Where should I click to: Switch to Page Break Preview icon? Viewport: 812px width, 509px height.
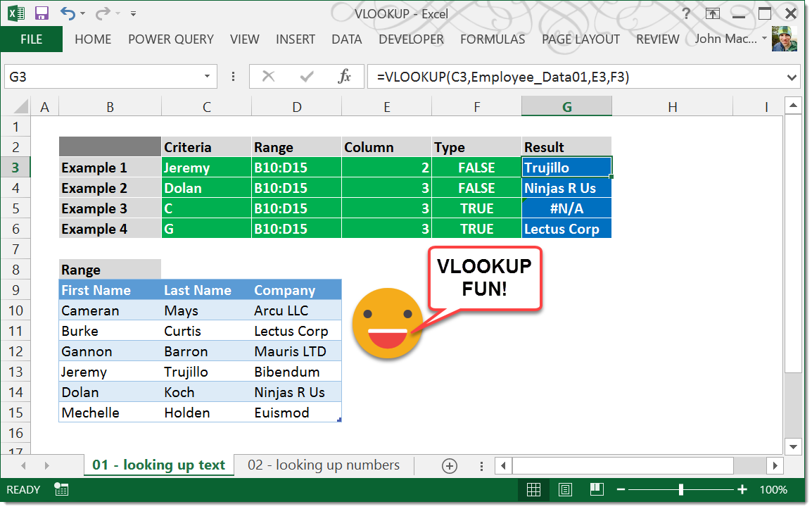(597, 489)
